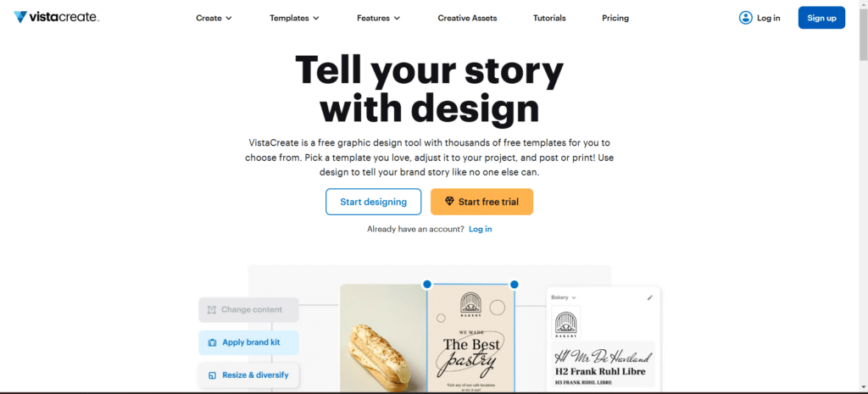
Task: Click the Change content button
Action: [x=248, y=309]
